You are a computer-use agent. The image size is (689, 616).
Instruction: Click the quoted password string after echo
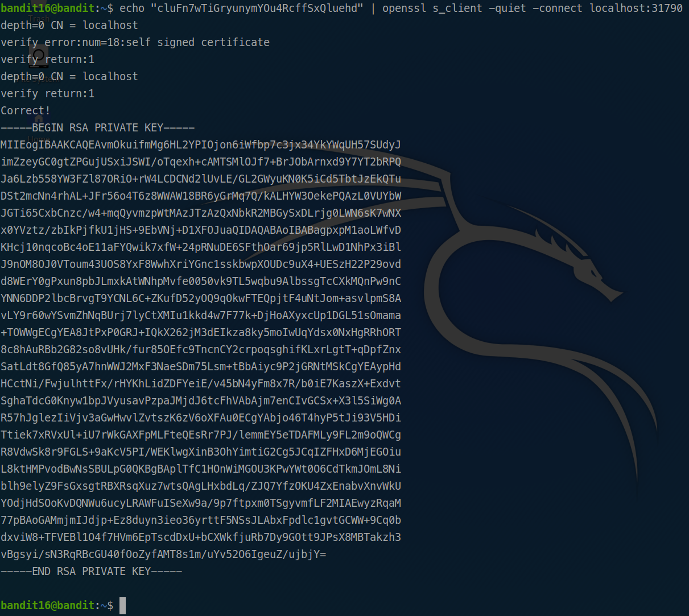coord(257,8)
